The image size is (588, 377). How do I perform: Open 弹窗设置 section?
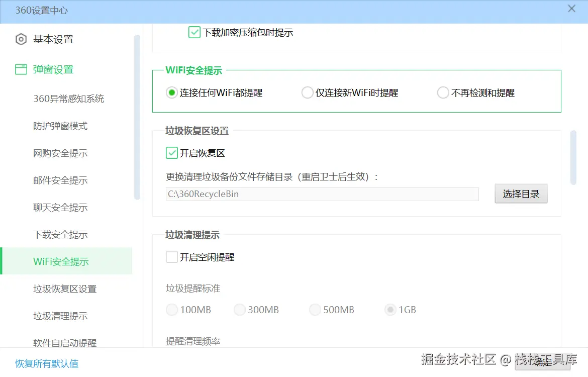pyautogui.click(x=53, y=69)
